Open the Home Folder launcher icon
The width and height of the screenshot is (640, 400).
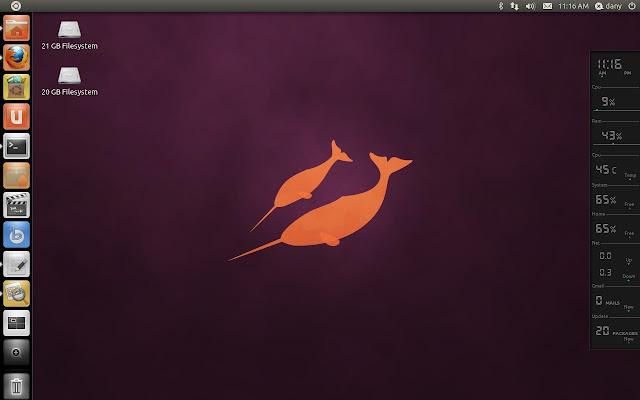[16, 28]
